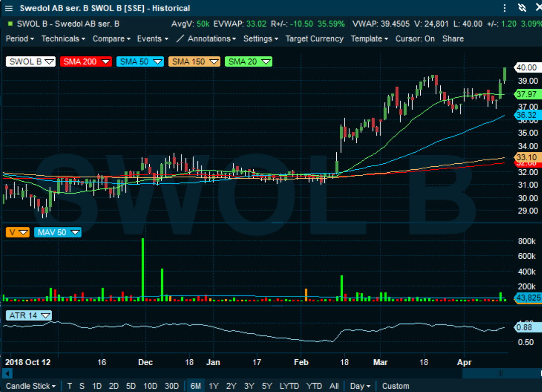
Task: Select the YTD period
Action: tap(314, 386)
